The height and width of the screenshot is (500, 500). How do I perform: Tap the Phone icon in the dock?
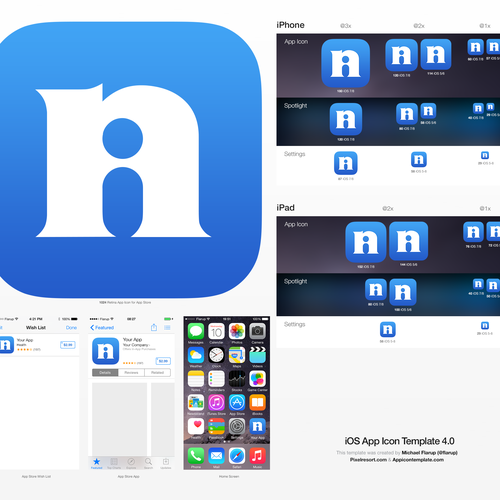pyautogui.click(x=196, y=455)
